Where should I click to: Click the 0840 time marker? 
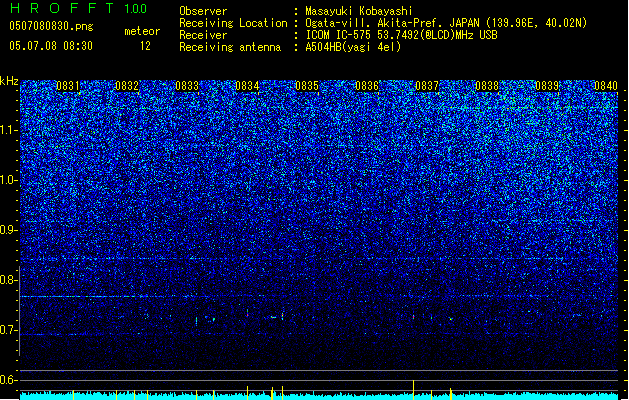coord(606,86)
